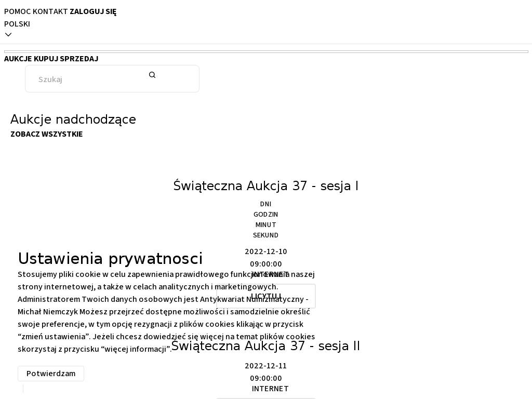Open the POLSKI language selector

[17, 24]
